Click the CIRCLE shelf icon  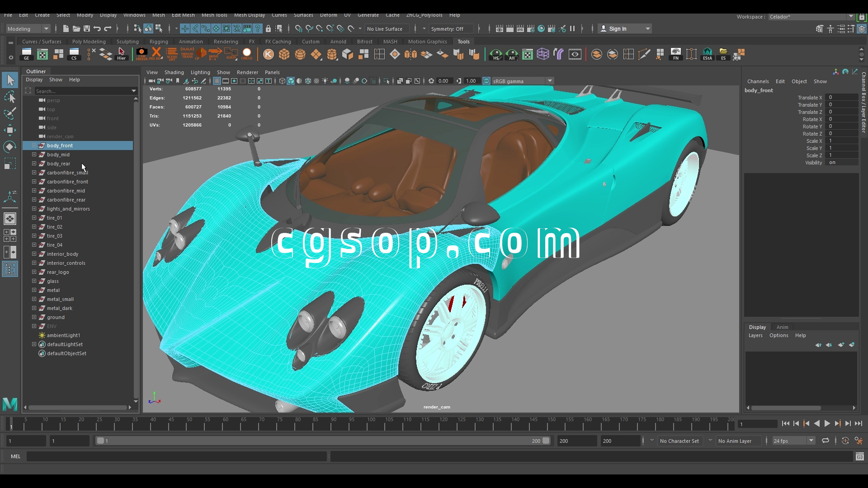[247, 54]
